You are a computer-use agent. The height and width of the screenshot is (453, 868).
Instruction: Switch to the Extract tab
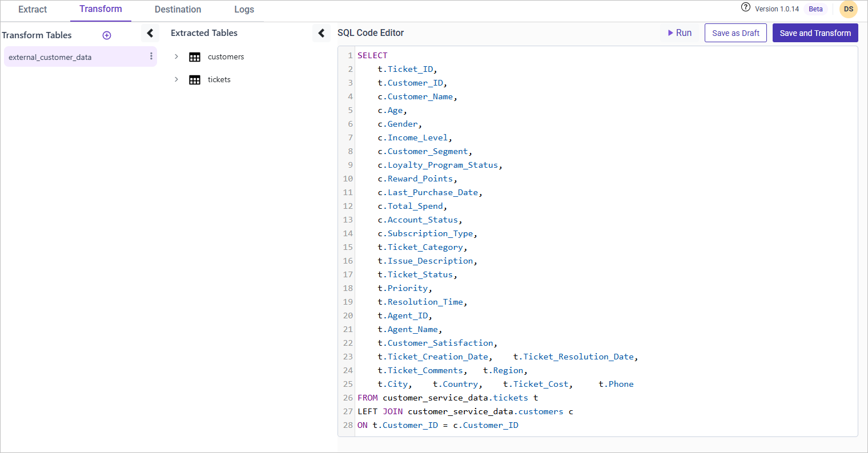click(33, 10)
